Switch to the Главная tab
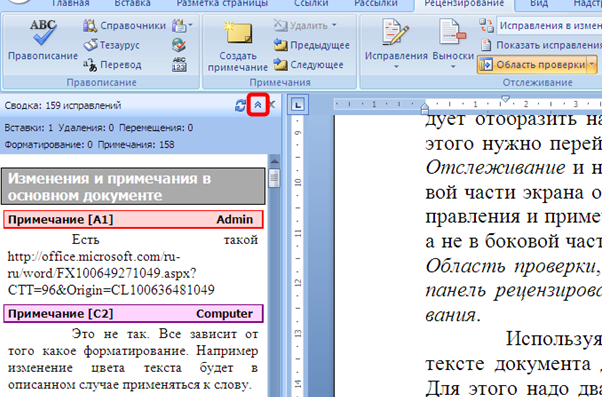Viewport: 604px width, 397px height. 70,3
